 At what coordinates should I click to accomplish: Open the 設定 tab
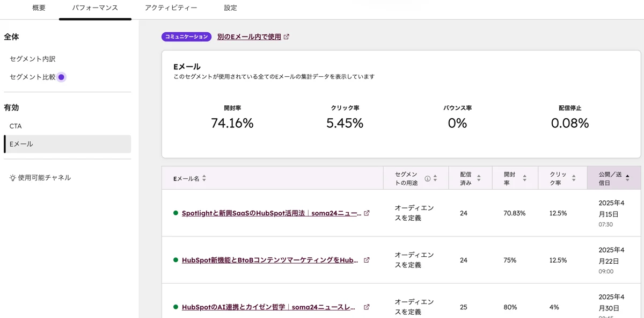(x=230, y=8)
